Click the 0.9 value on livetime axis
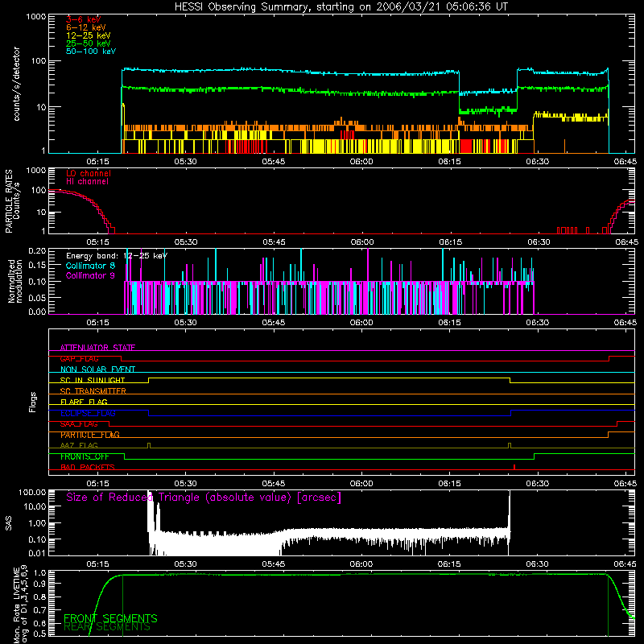 [x=39, y=583]
